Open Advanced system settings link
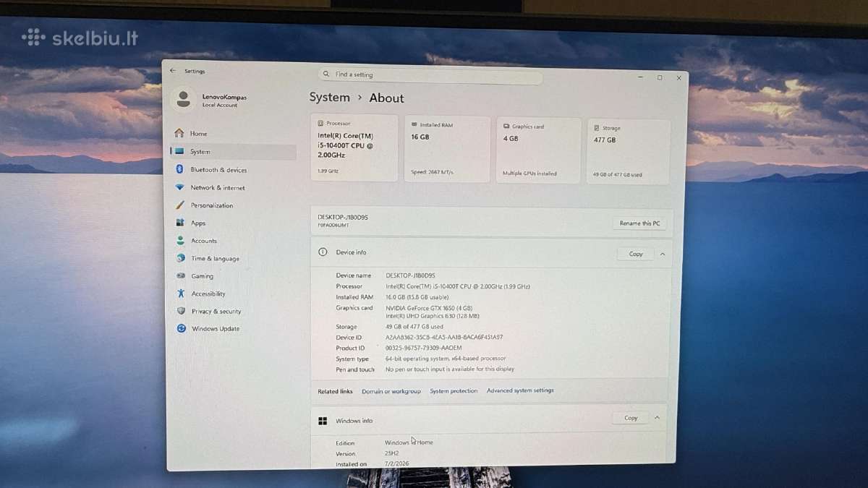 coord(520,390)
